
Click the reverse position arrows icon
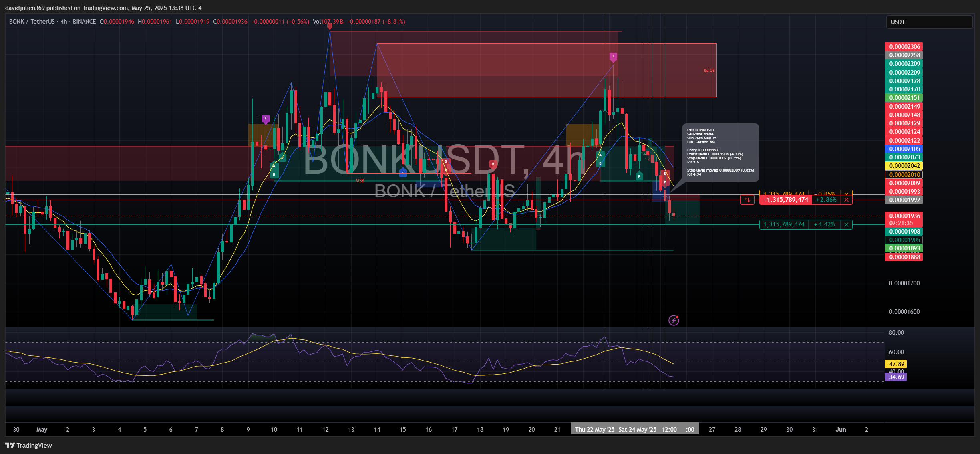pos(747,200)
